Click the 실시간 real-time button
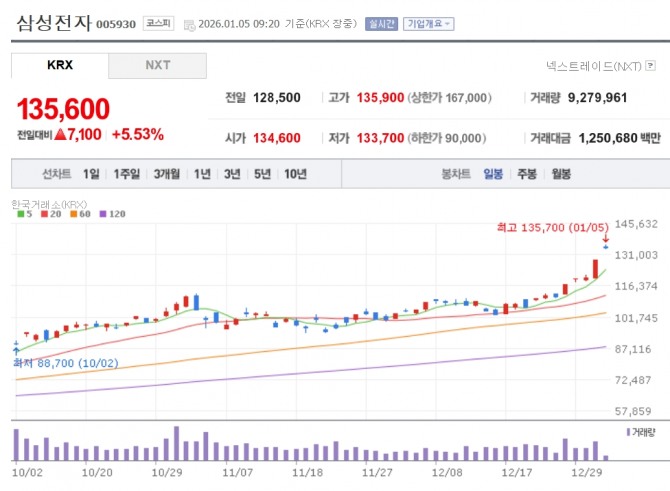 [x=381, y=23]
